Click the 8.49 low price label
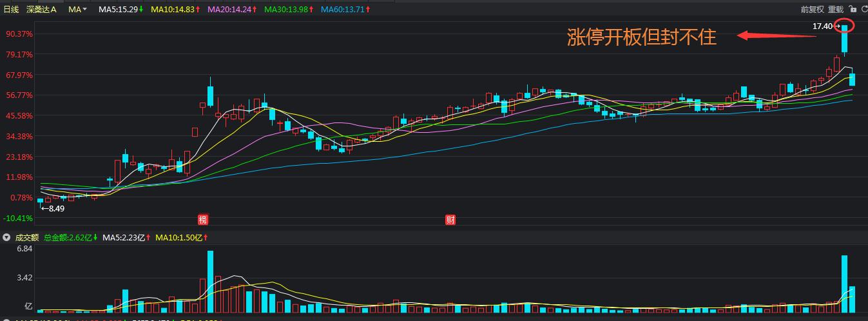The width and height of the screenshot is (868, 321). (56, 208)
